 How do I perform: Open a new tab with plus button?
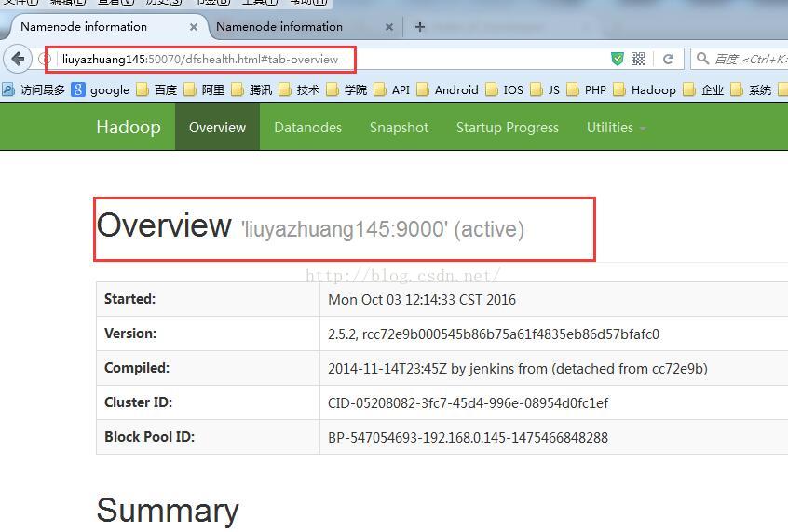(420, 27)
